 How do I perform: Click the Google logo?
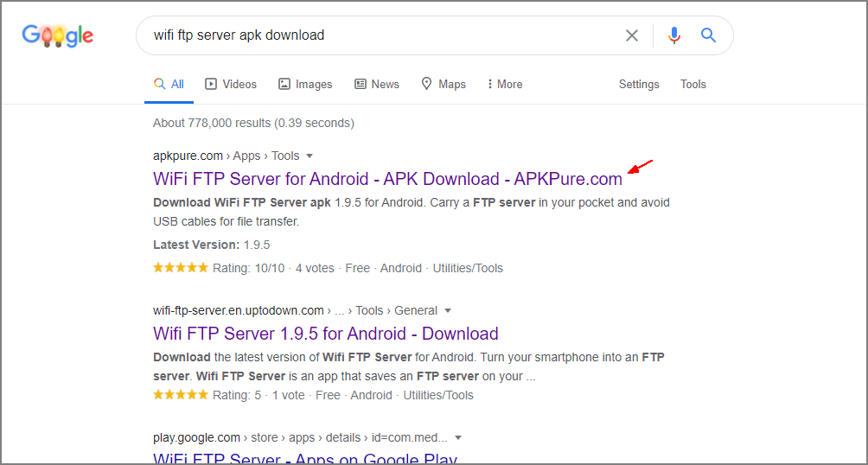[58, 35]
